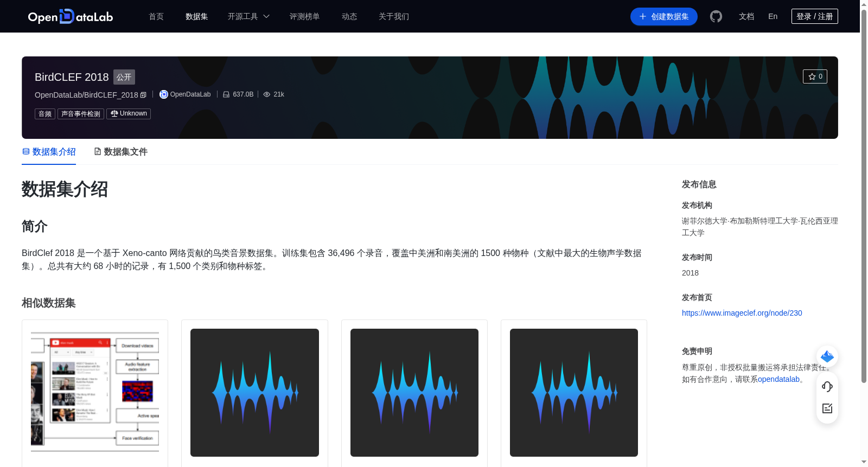Open the third similar dataset waveform card

(414, 393)
